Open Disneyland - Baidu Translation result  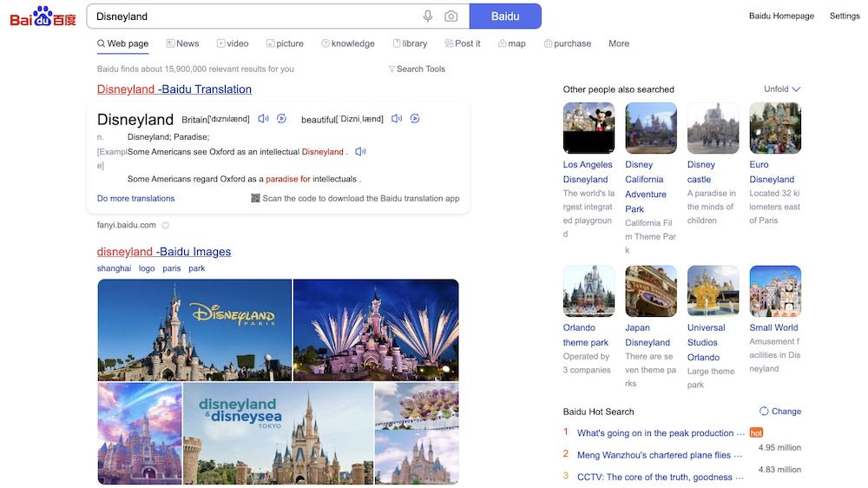[174, 89]
